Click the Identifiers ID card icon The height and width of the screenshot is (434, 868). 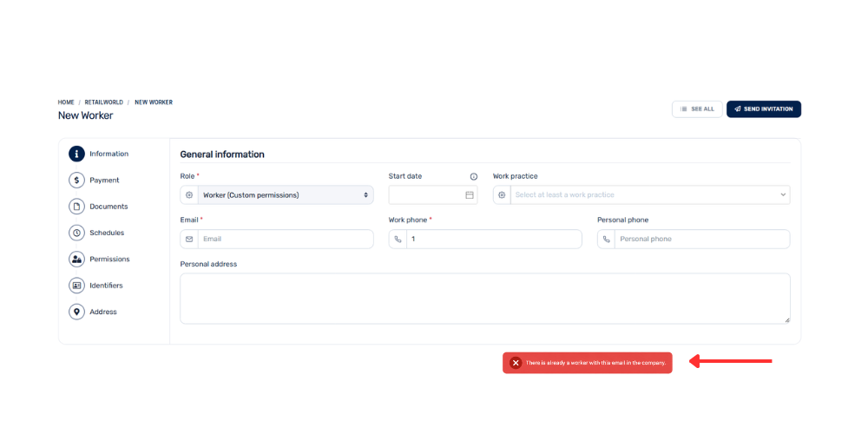(76, 286)
